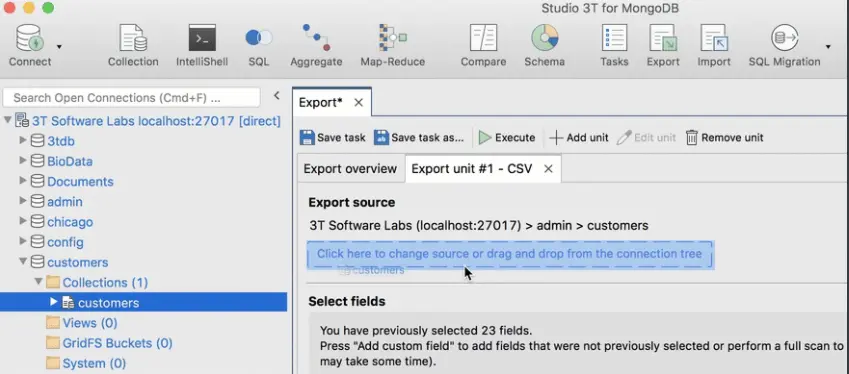Image resolution: width=849 pixels, height=374 pixels.
Task: Collapse the Collections (1) folder
Action: 38,281
